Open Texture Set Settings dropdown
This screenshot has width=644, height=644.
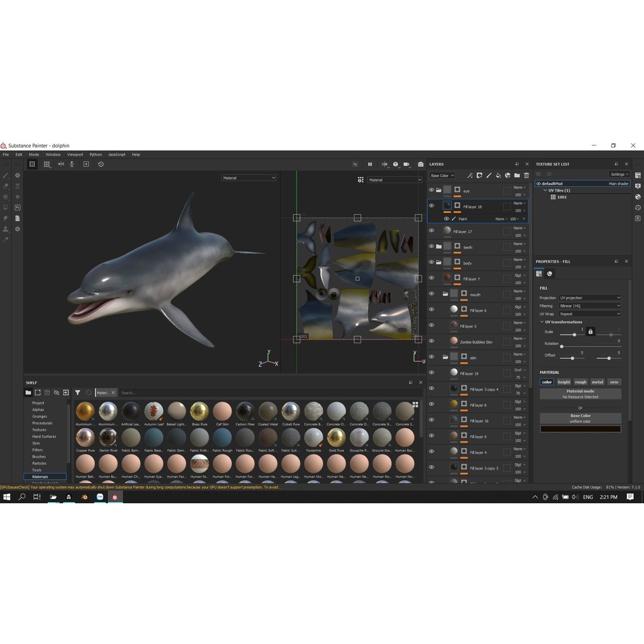(x=620, y=174)
